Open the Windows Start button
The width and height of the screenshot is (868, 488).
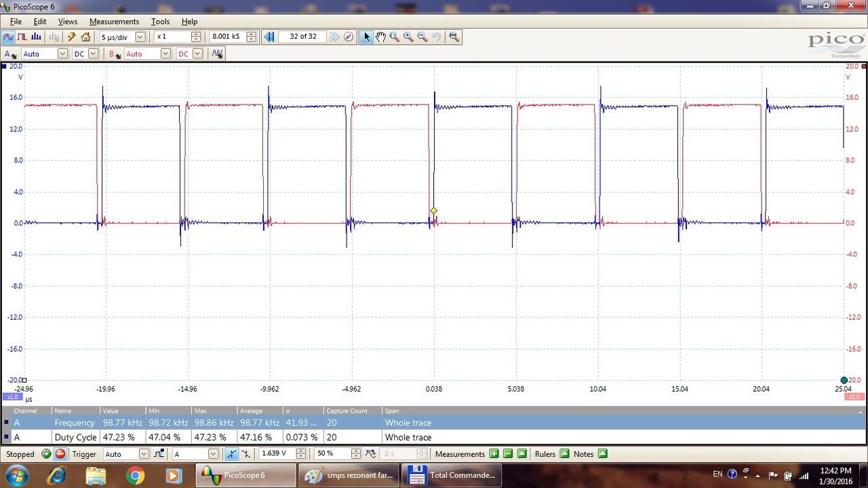tap(16, 474)
